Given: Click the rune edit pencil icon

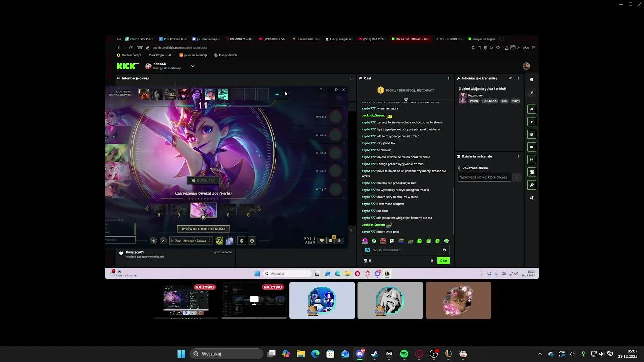Looking at the screenshot, I should click(x=163, y=241).
